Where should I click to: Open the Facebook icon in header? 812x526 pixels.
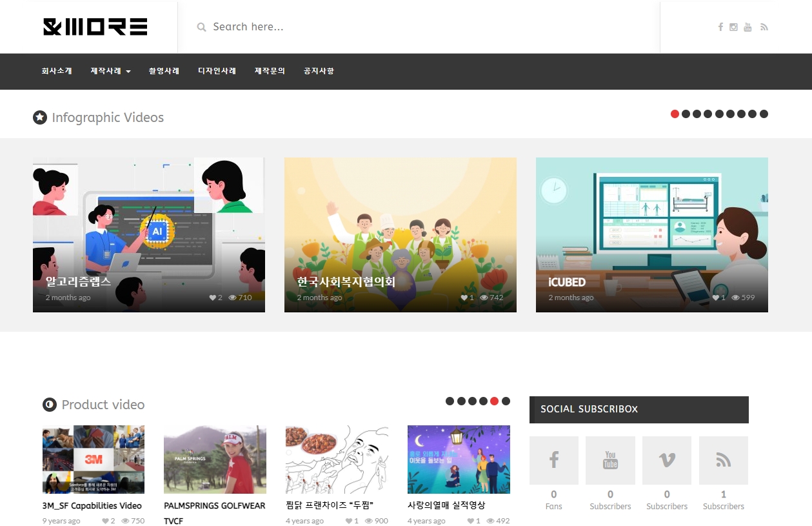pos(720,27)
